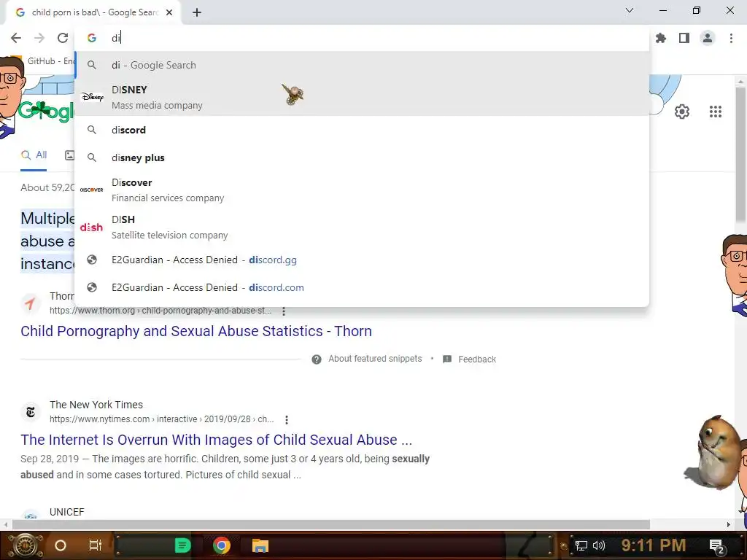Open Cortana circle on taskbar
Image resolution: width=747 pixels, height=560 pixels.
pyautogui.click(x=60, y=545)
